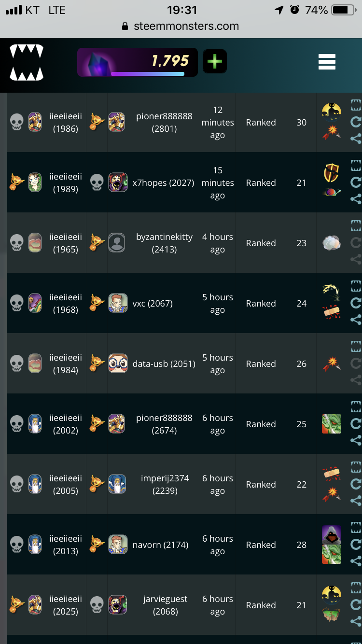The height and width of the screenshot is (644, 362).
Task: Replay the 25-mana pioner888888 battle
Action: (356, 424)
